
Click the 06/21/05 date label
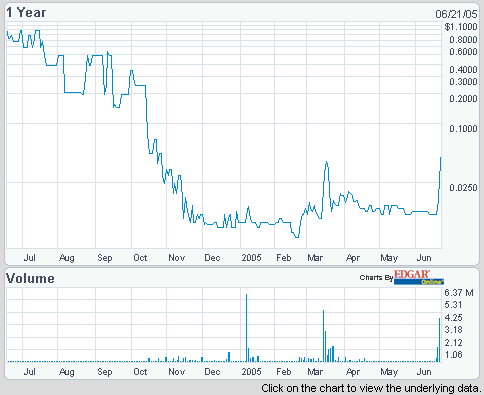point(456,14)
